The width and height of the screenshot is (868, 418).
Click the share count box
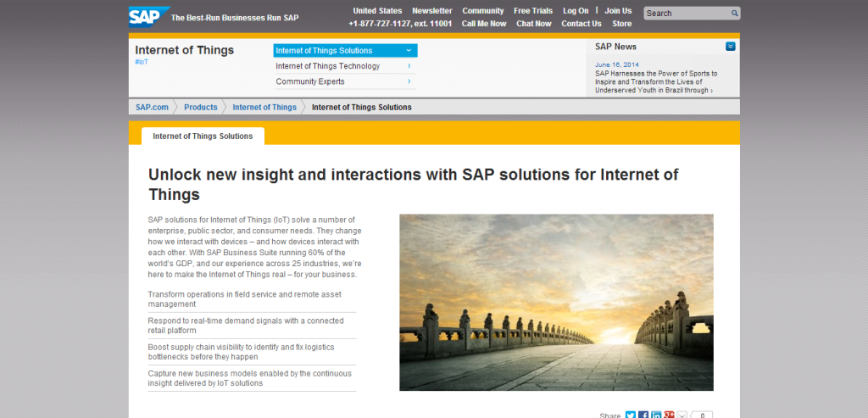point(703,415)
